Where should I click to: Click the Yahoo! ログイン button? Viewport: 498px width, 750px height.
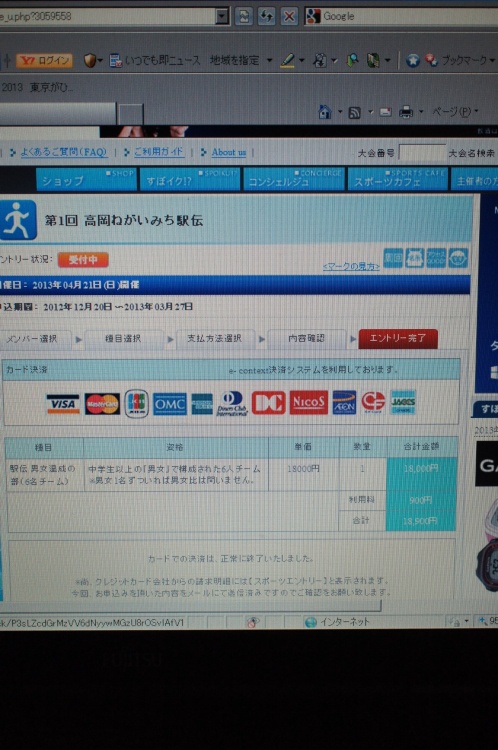(45, 61)
